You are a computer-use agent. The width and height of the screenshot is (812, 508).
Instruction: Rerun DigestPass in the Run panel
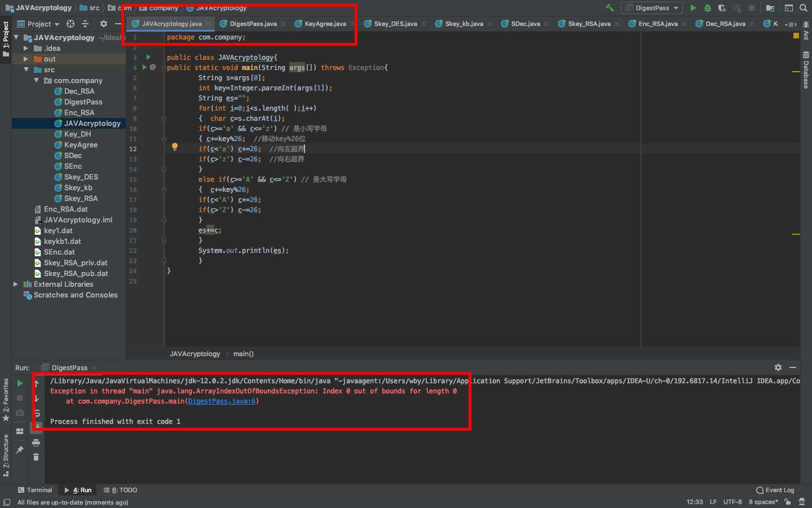[x=20, y=383]
